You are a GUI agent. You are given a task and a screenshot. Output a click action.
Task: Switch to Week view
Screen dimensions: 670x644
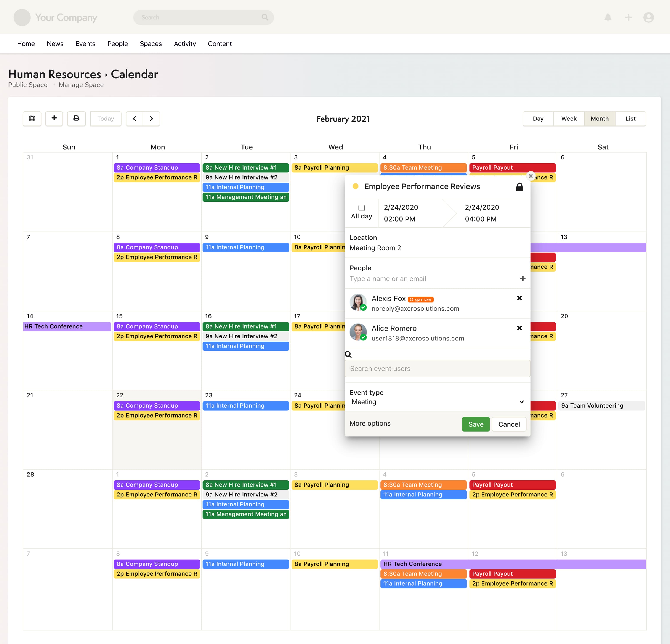point(569,119)
